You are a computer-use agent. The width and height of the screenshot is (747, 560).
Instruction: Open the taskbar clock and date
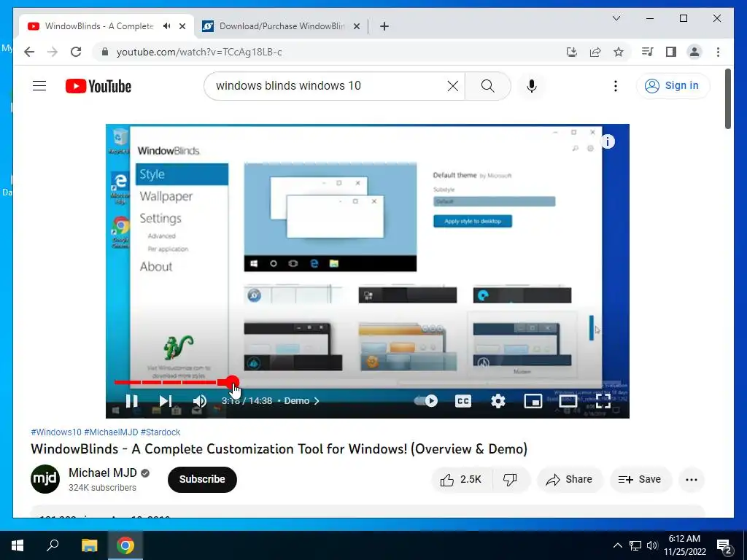pos(685,545)
